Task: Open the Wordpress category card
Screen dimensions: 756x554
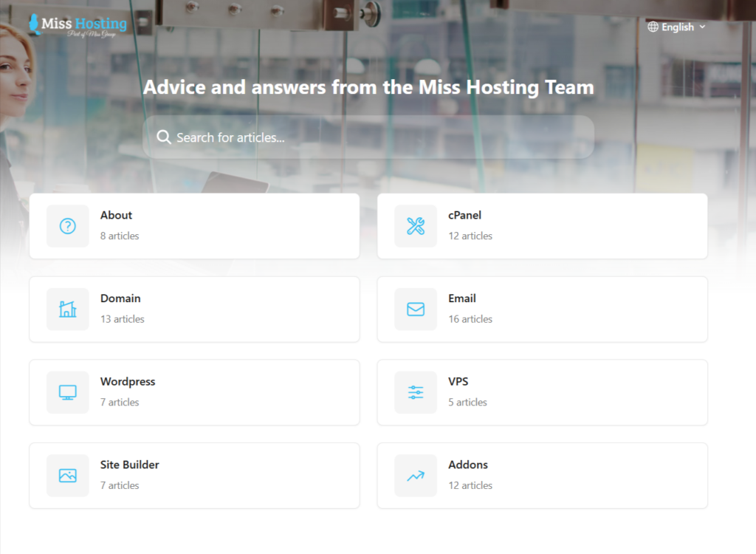Action: point(194,392)
